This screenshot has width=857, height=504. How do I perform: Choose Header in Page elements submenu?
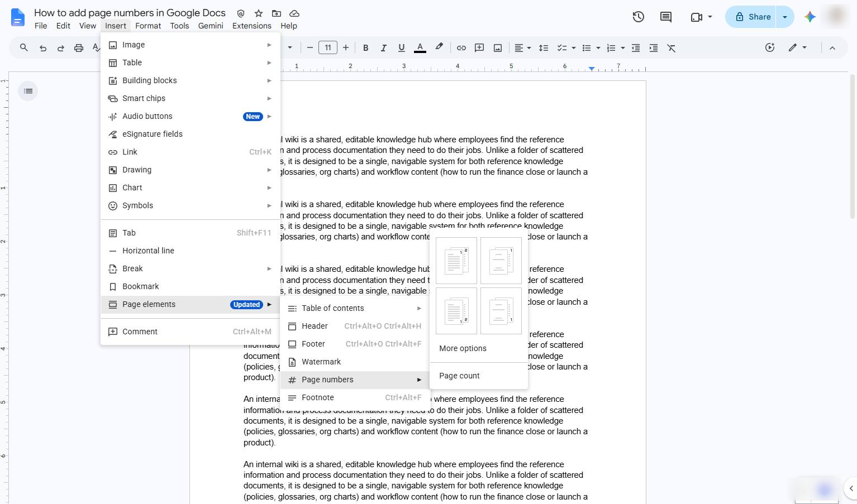tap(355, 326)
